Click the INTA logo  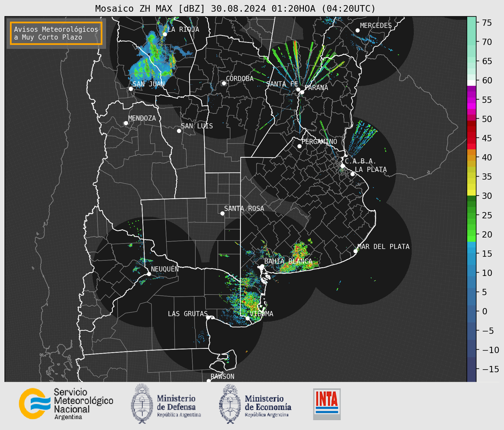(327, 404)
